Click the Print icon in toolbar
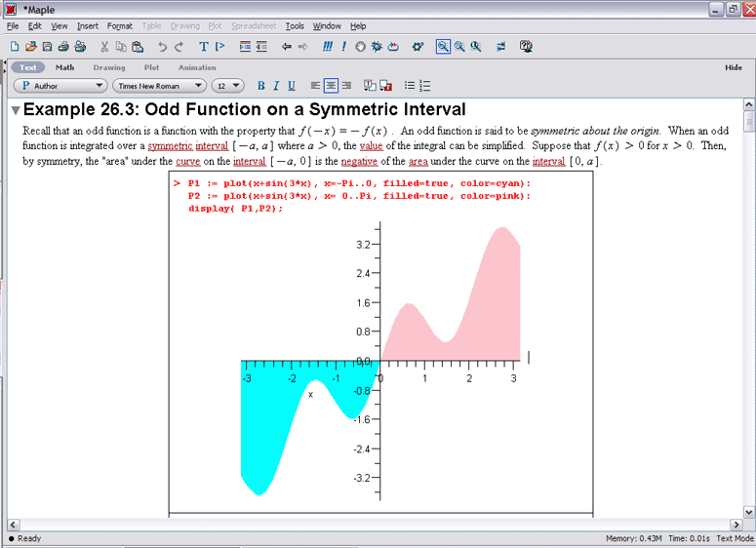 63,46
